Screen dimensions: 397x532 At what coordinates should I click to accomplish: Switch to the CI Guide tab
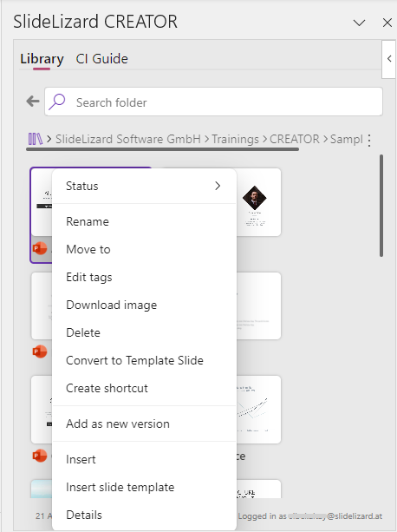tap(102, 59)
